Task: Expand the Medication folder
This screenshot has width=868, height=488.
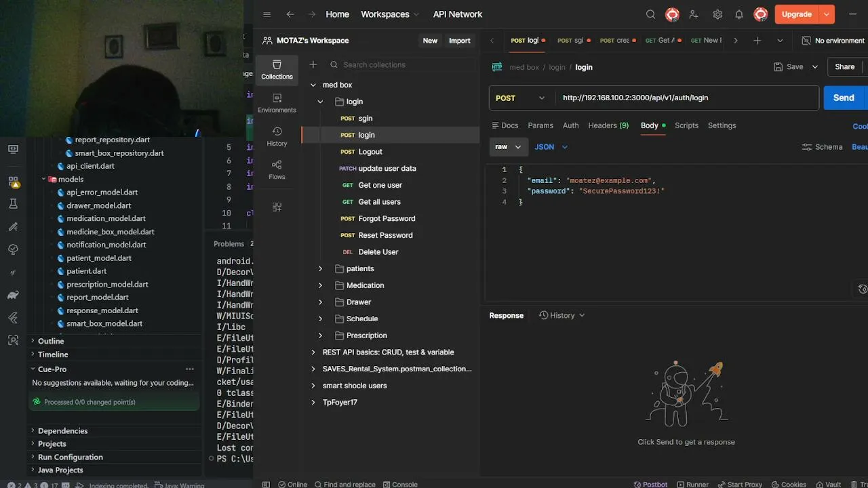Action: pos(321,285)
